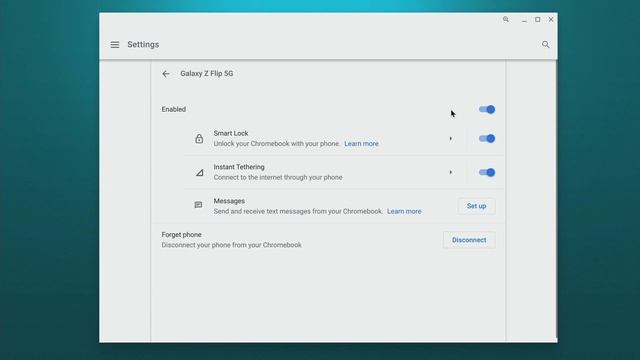Viewport: 640px width, 360px height.
Task: Expand Smart Lock details arrow
Action: pos(451,139)
